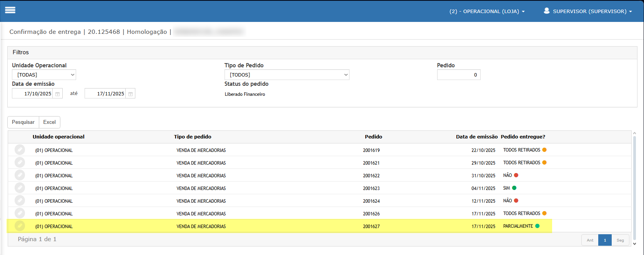The image size is (644, 255).
Task: Click the Data de emissão column header
Action: point(476,137)
